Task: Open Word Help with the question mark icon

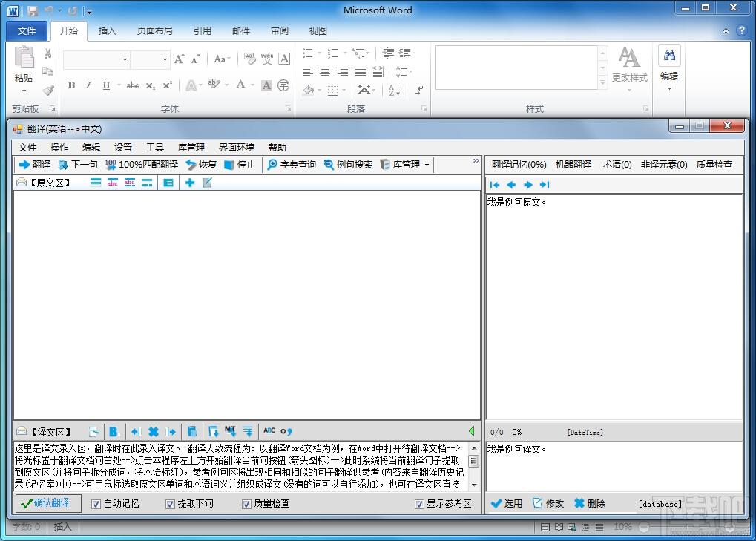Action: (741, 31)
